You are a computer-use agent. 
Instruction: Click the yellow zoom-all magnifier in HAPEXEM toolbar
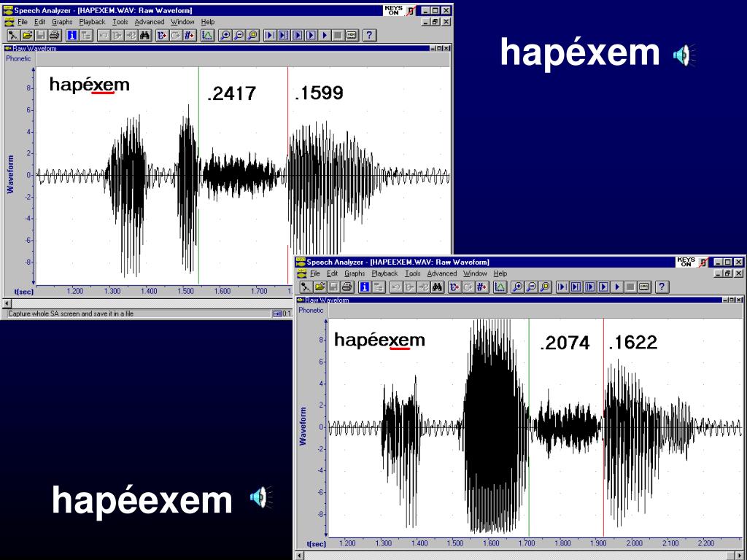(252, 35)
